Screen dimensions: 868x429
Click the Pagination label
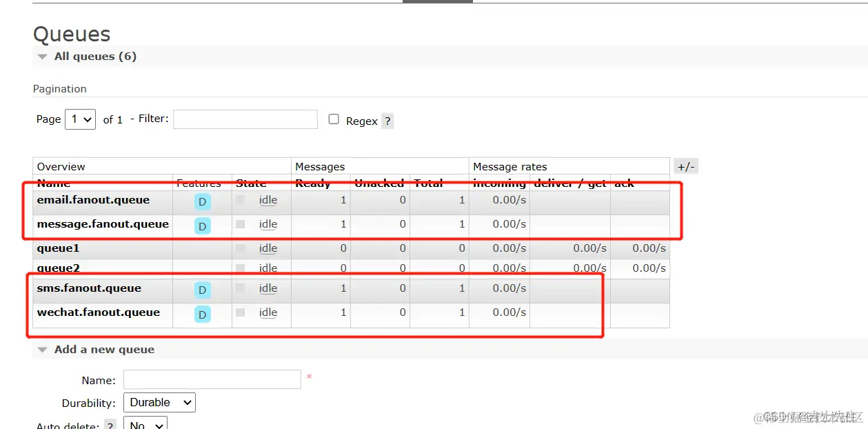tap(60, 89)
